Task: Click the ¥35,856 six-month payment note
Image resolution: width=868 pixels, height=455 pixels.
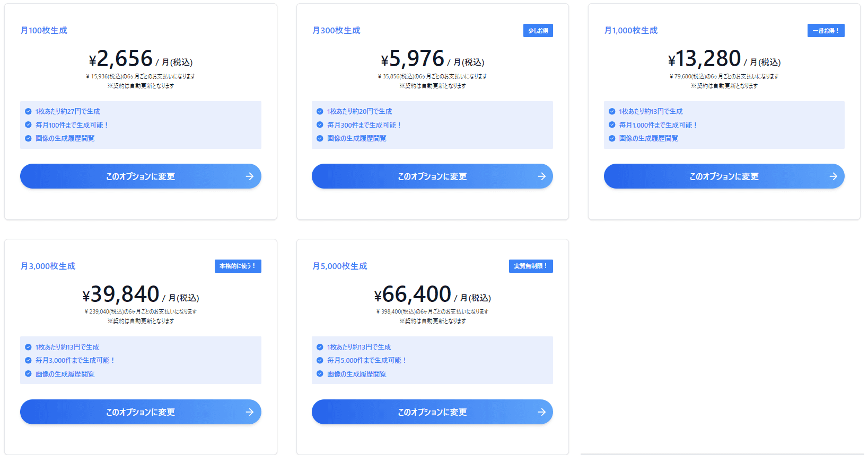Action: (432, 76)
